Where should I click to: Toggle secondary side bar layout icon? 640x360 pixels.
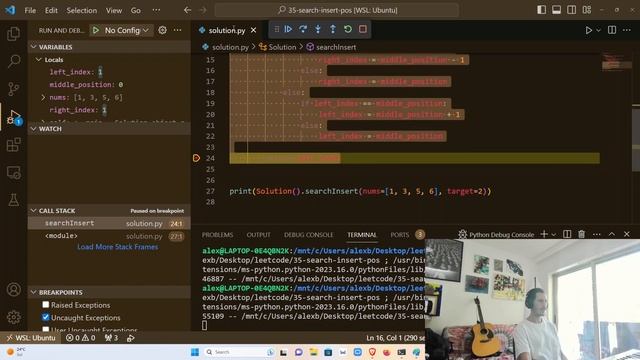(x=571, y=10)
